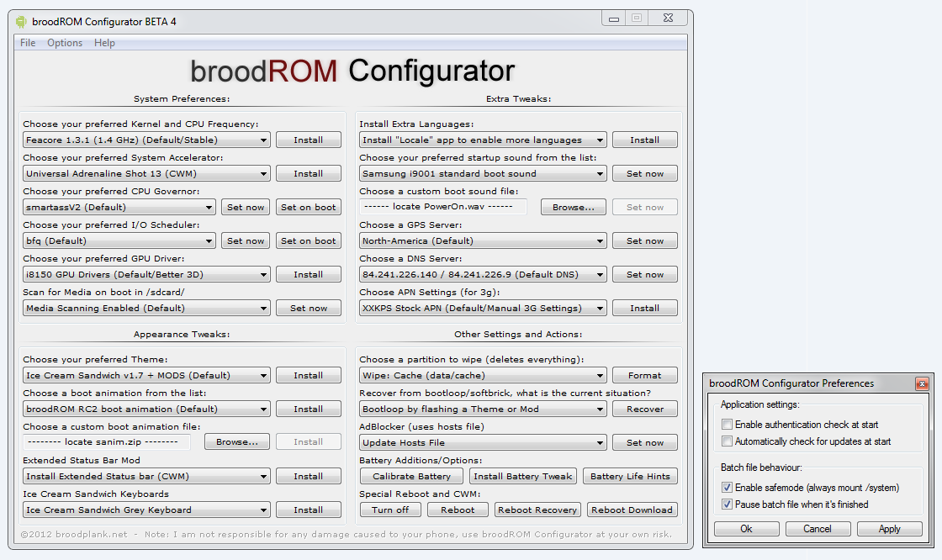
Task: Install the chosen boot animation
Action: tap(308, 409)
